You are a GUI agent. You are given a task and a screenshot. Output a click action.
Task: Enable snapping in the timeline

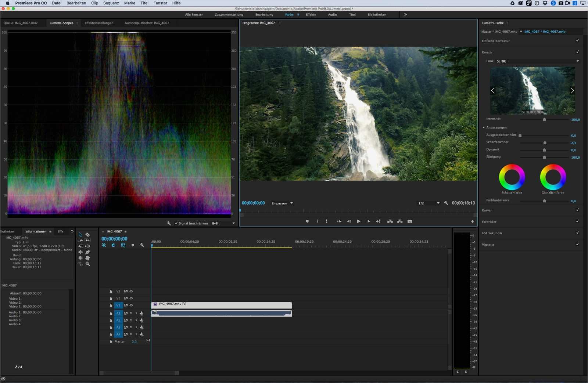pos(104,245)
